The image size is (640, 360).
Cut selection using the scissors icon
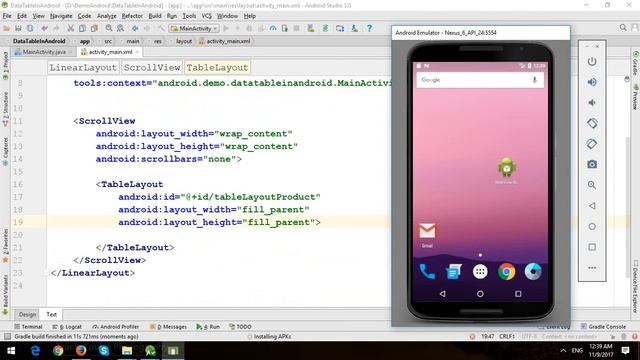point(70,28)
